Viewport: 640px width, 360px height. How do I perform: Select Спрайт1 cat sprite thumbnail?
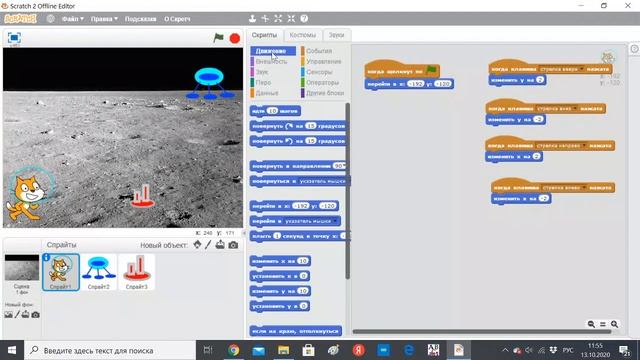[61, 272]
